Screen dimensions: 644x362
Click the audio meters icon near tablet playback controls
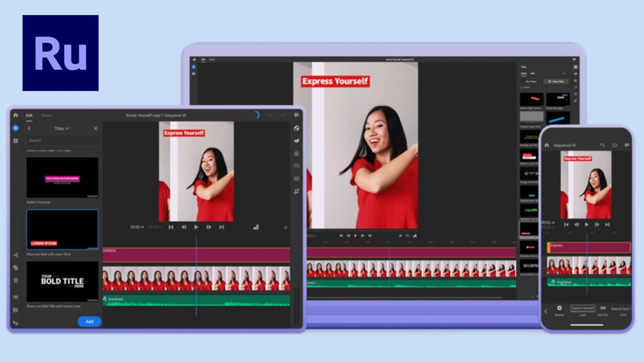[256, 227]
